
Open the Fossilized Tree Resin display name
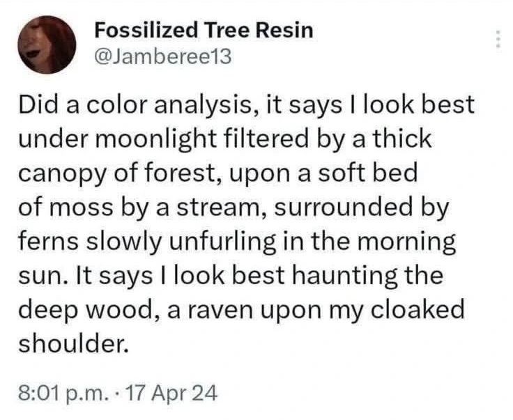coord(203,30)
